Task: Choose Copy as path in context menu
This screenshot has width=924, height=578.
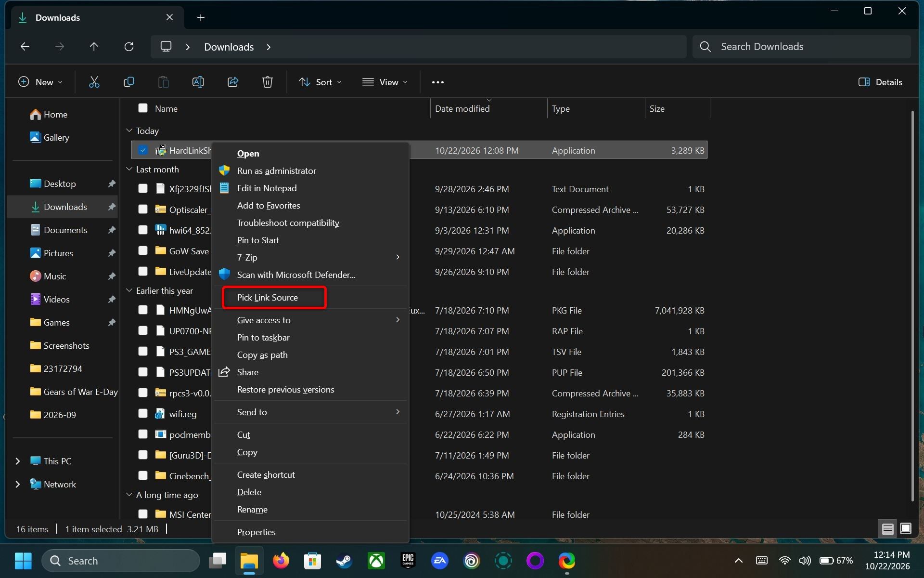Action: [310, 355]
